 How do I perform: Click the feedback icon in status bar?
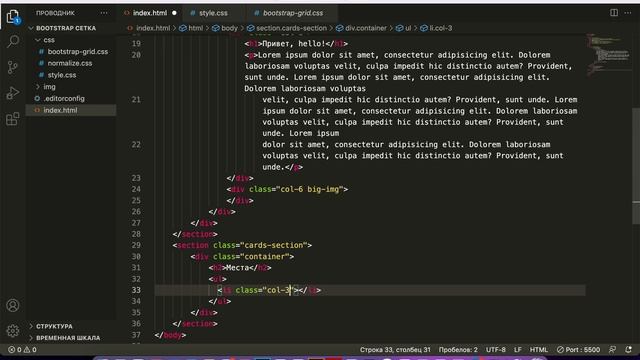click(x=612, y=350)
